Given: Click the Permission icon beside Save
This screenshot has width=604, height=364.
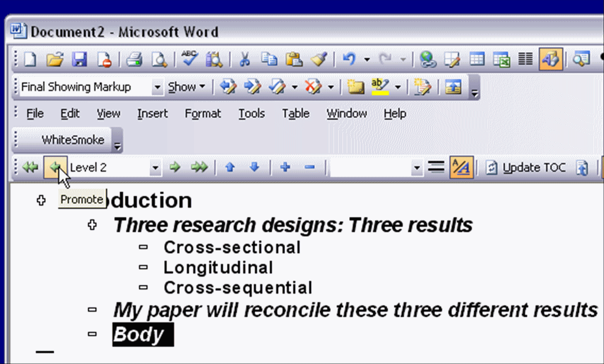Looking at the screenshot, I should click(x=104, y=59).
